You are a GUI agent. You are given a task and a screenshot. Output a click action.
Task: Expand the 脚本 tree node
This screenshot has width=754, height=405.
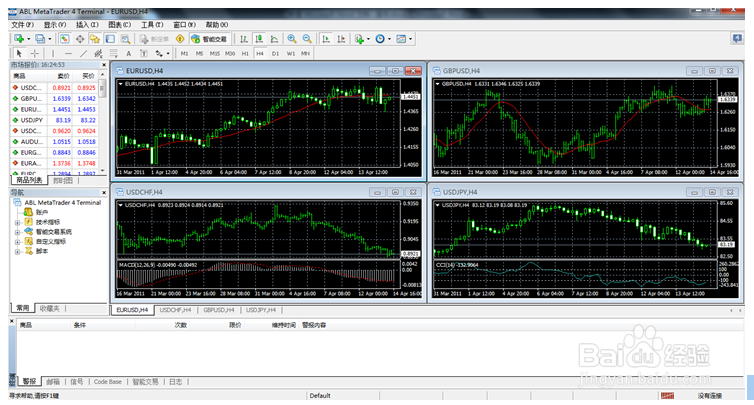pyautogui.click(x=17, y=251)
